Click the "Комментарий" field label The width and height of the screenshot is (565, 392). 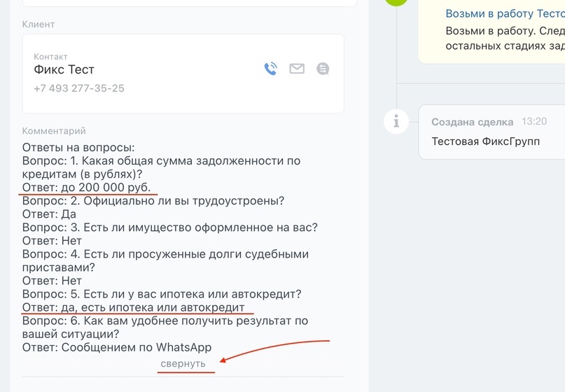[54, 131]
